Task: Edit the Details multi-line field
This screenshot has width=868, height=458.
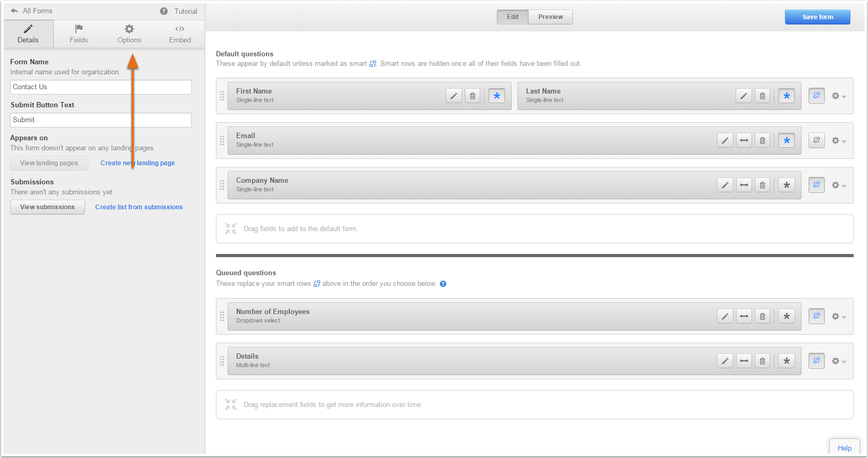Action: tap(725, 361)
